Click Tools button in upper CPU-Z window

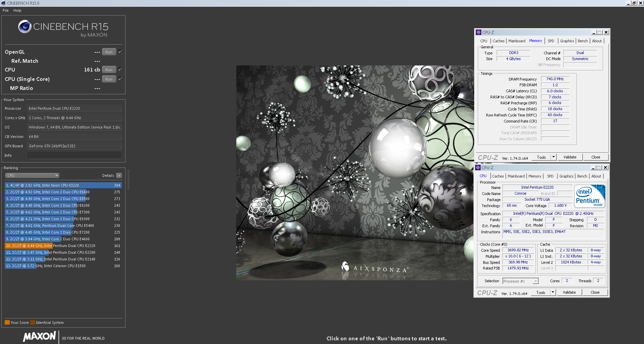(x=541, y=157)
